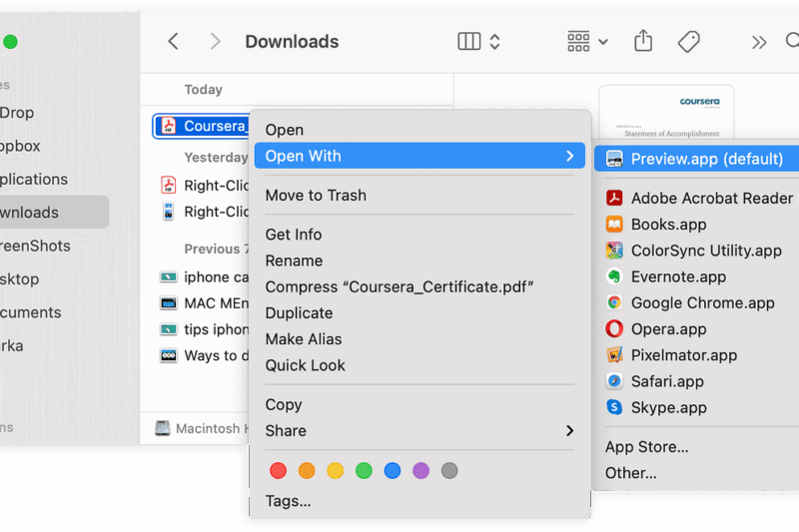Click the green zoom window button
The width and height of the screenshot is (799, 532).
(10, 42)
